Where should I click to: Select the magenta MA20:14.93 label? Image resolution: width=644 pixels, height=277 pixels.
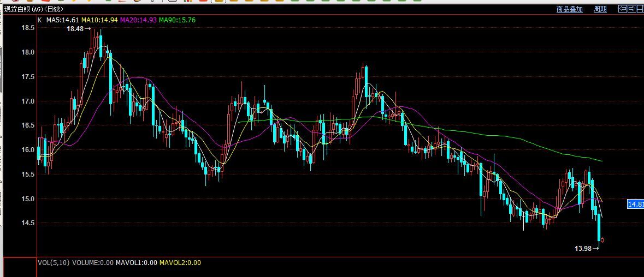coord(138,20)
